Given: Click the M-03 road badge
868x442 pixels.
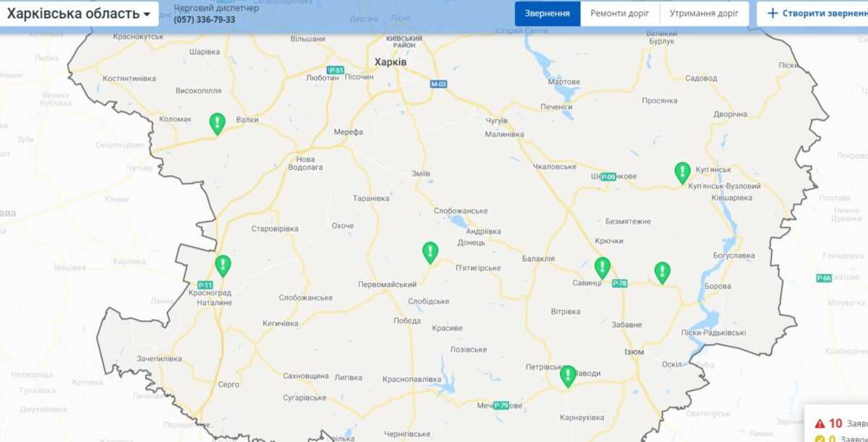Looking at the screenshot, I should click(439, 84).
